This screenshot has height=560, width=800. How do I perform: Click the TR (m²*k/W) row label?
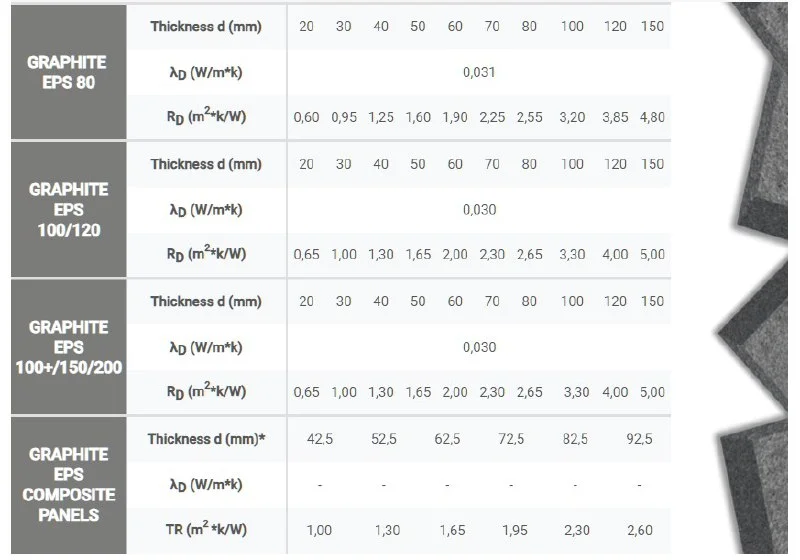tap(205, 529)
